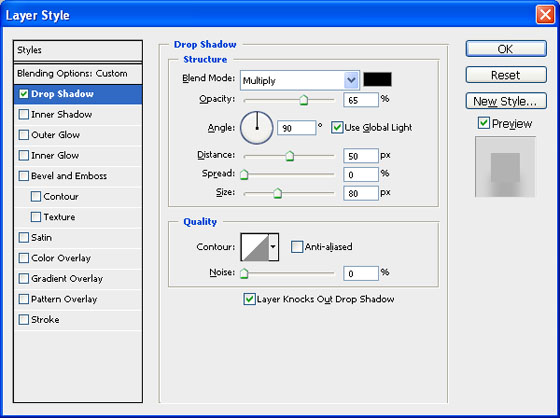Enable Anti-aliased checkbox
560x418 pixels.
(x=296, y=247)
